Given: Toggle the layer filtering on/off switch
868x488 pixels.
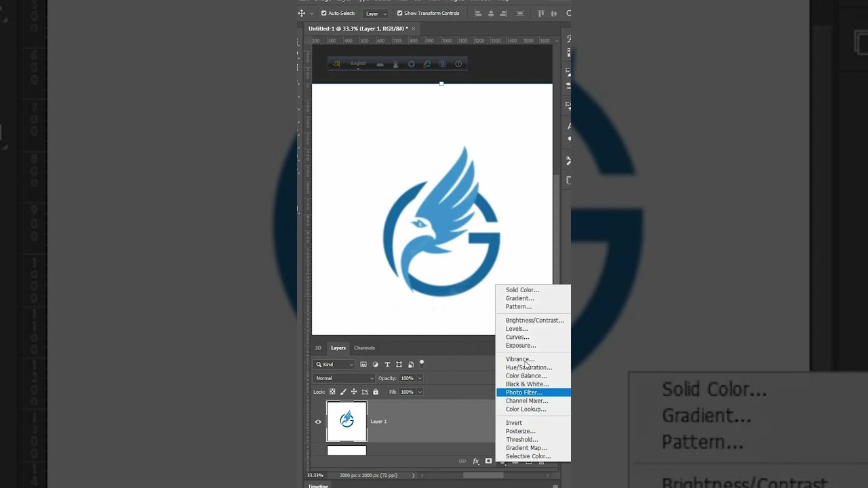Looking at the screenshot, I should coord(422,363).
